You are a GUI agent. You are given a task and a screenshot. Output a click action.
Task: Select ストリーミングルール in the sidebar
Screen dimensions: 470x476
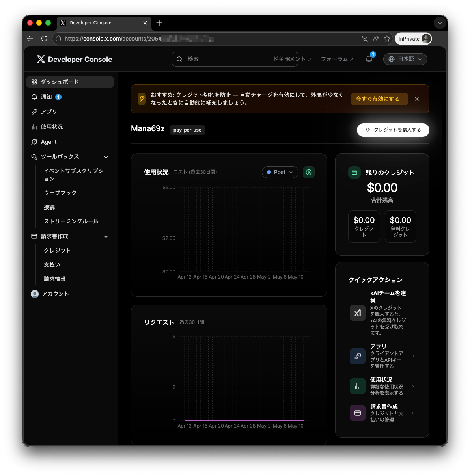[x=71, y=221]
